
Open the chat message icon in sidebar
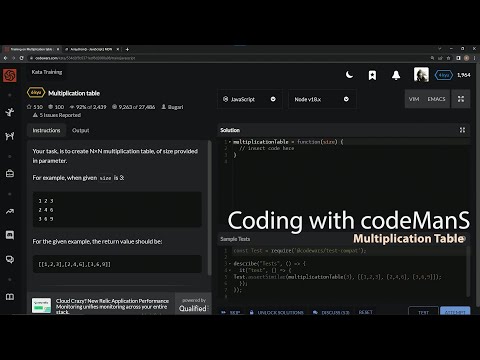[10, 235]
